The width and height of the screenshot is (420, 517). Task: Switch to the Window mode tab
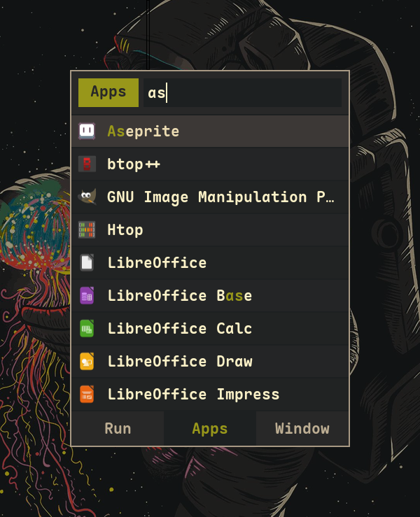coord(302,429)
